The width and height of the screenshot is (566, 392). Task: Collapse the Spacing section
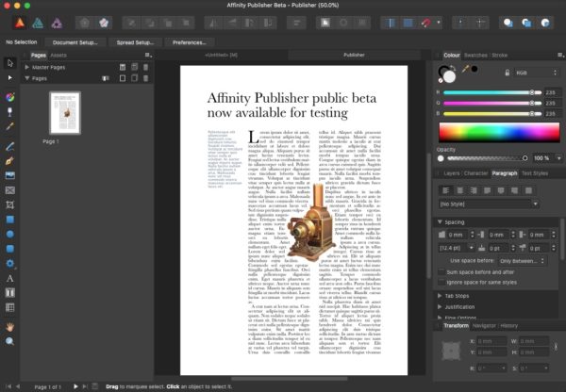coord(440,221)
